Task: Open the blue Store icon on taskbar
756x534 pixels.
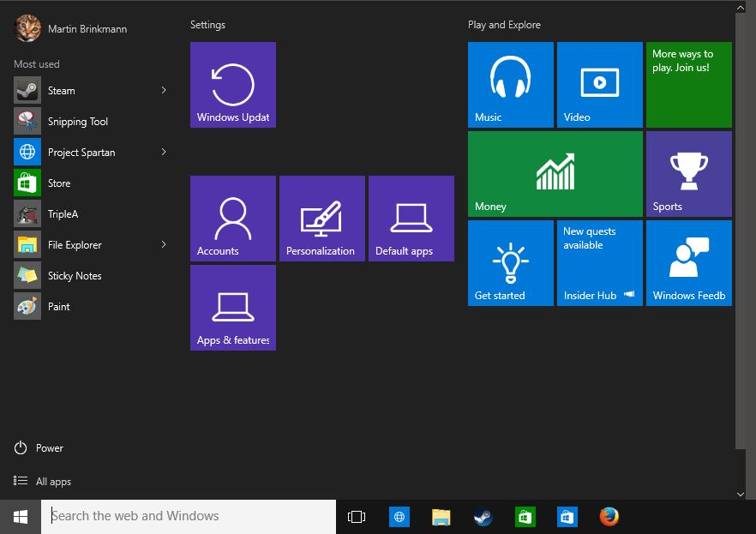Action: click(567, 517)
